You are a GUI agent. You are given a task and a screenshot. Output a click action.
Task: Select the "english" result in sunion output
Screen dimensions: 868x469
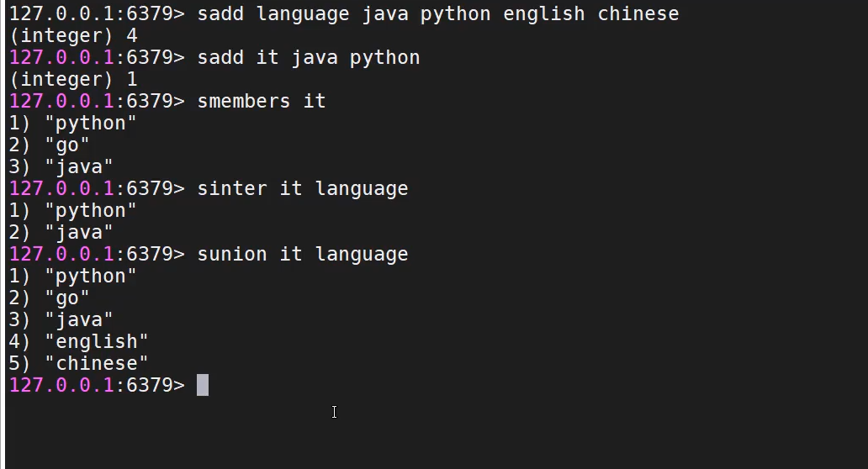97,341
